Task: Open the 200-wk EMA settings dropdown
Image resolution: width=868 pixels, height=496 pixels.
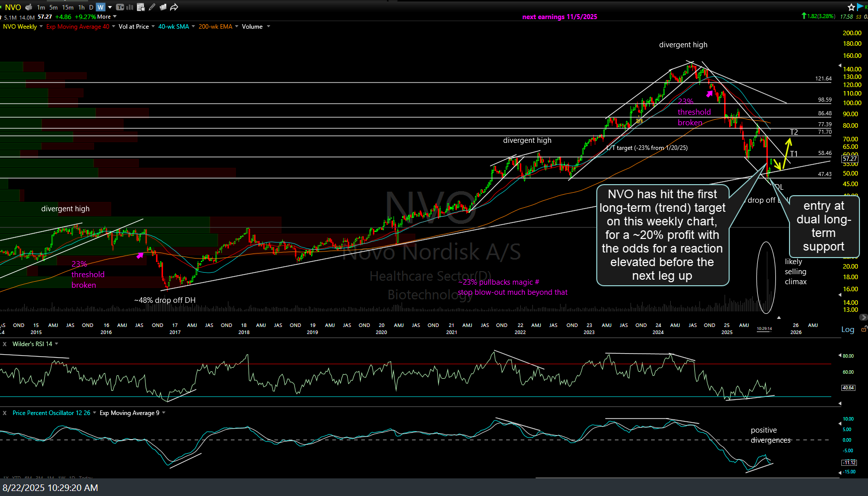Action: (x=236, y=27)
